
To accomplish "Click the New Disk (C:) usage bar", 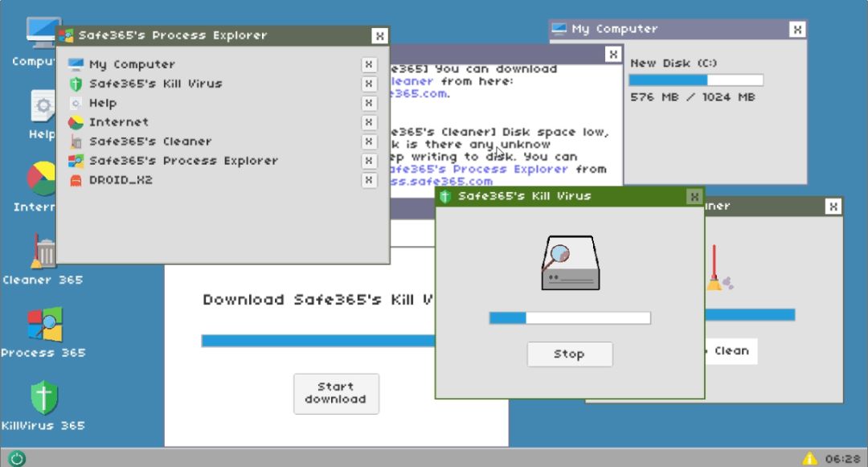I will point(695,80).
